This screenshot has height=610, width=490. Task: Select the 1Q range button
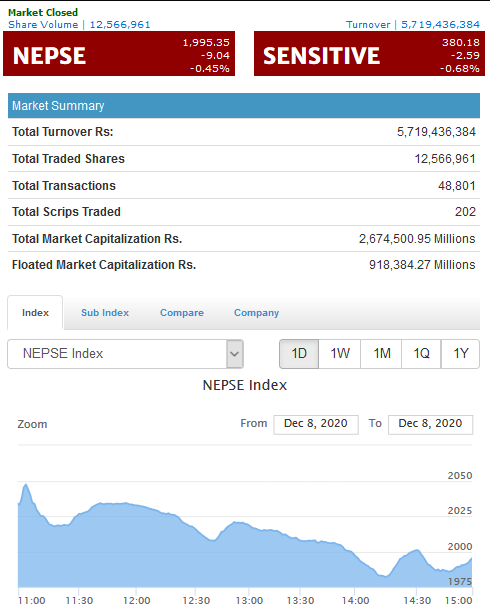point(421,354)
